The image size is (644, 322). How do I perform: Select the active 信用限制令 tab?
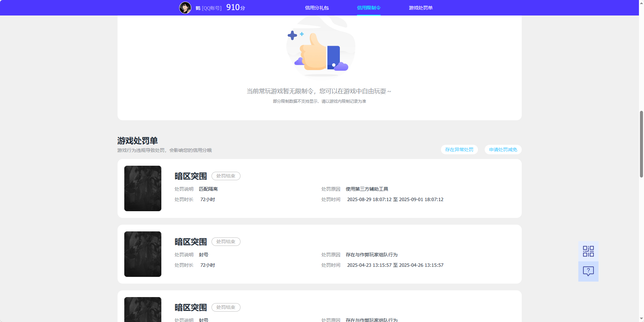(368, 7)
